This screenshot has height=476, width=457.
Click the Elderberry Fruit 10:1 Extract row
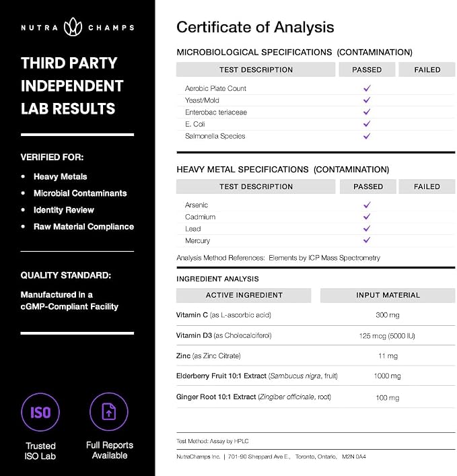[316, 376]
